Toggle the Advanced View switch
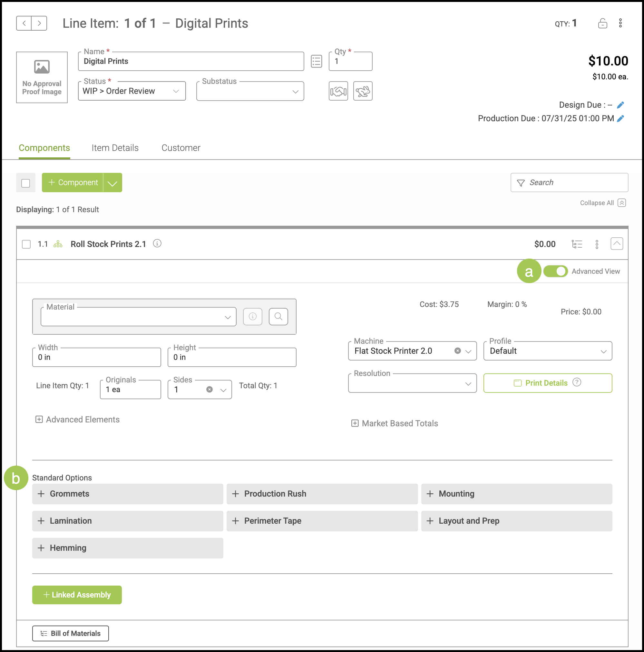Viewport: 644px width, 652px height. coord(555,271)
